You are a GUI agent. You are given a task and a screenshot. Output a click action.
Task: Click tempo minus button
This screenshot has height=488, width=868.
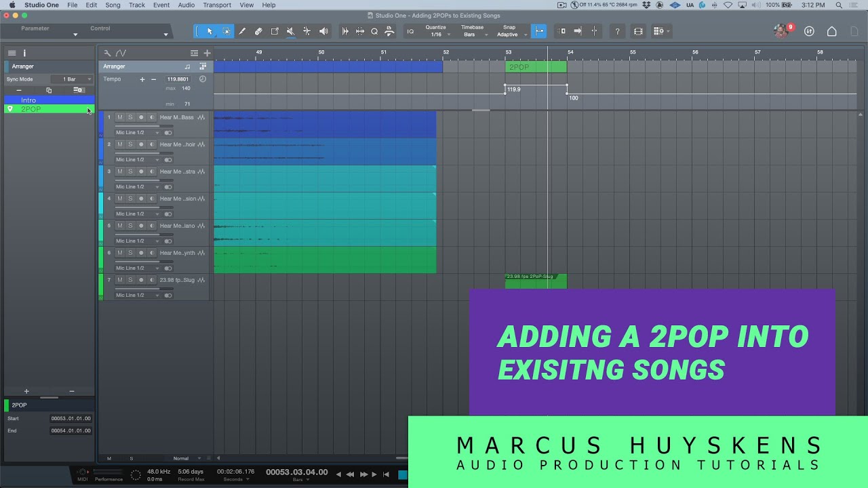click(x=154, y=79)
